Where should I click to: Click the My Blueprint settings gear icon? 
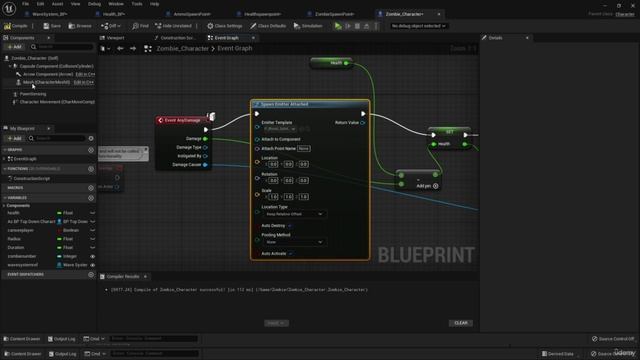(91, 138)
